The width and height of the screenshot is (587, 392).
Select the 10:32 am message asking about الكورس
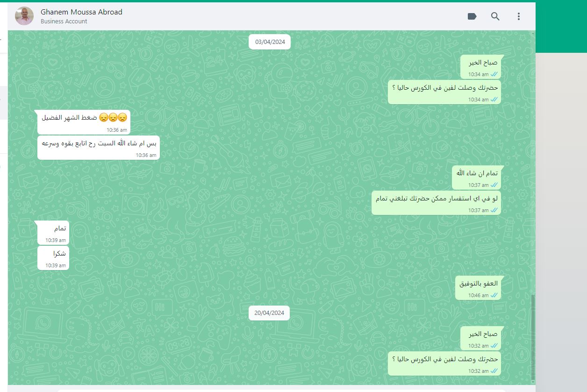pyautogui.click(x=444, y=363)
